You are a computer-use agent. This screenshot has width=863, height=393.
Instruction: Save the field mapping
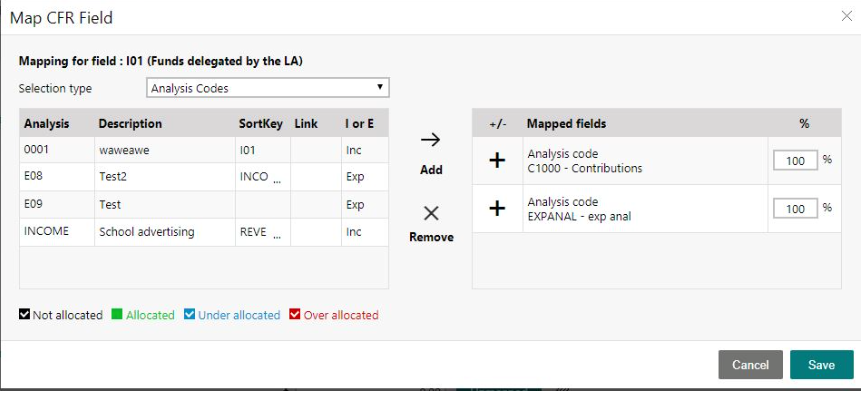[x=822, y=364]
